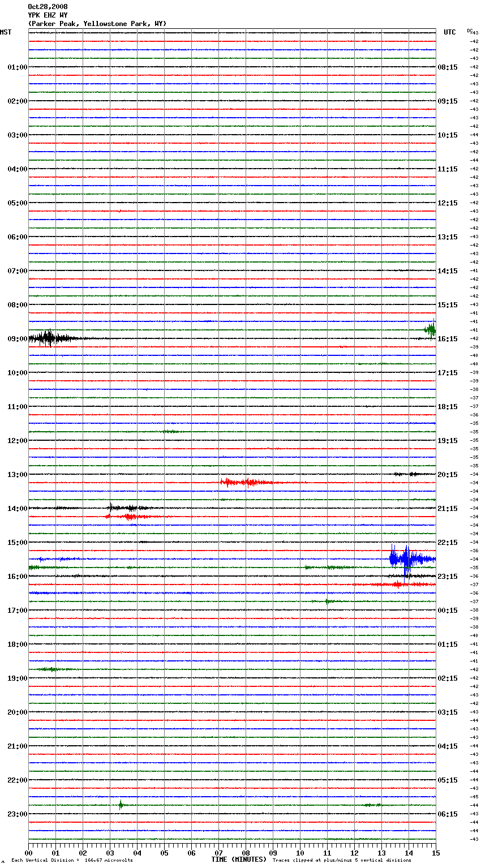Click the "(Parker Peak, Yellowstone Park, WY)" title
Viewport: 481px width, 868px height.
tap(97, 24)
